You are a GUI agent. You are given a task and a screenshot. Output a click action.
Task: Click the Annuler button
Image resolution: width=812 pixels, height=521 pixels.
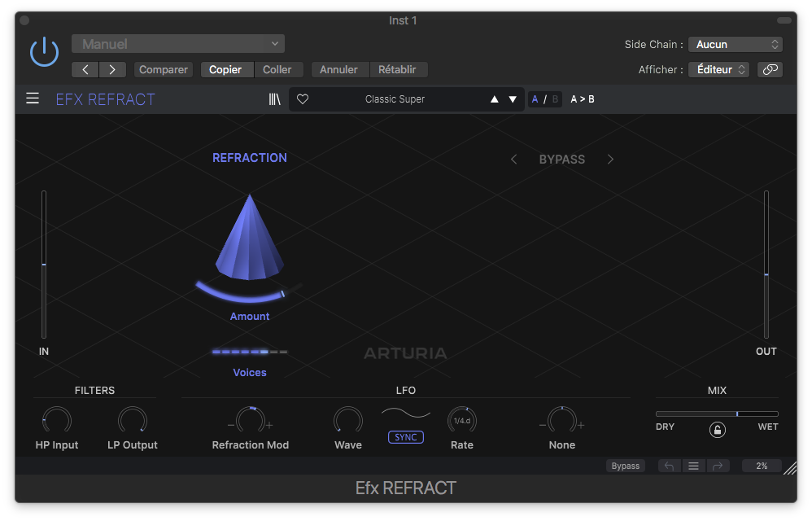pyautogui.click(x=338, y=69)
